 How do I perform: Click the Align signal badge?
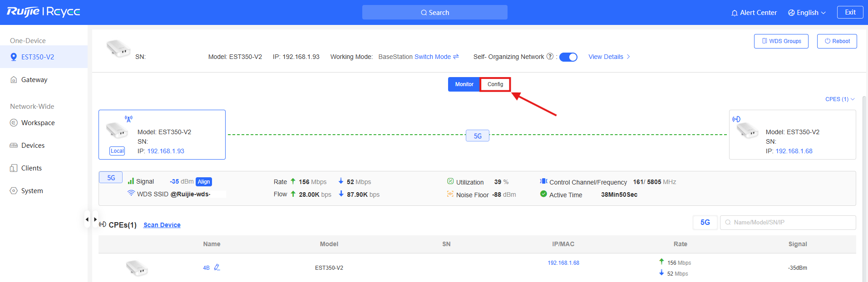tap(204, 182)
